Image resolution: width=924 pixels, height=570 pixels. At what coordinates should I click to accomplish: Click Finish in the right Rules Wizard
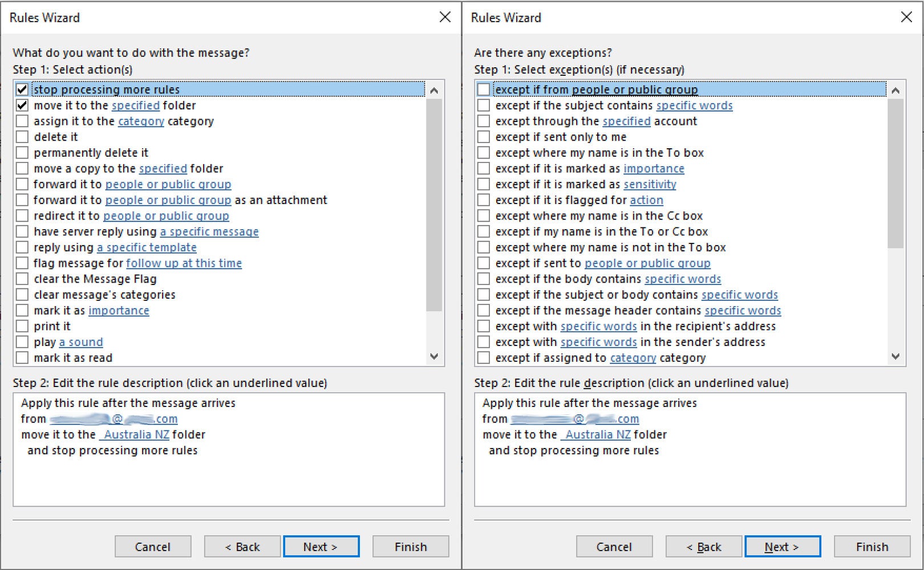click(x=872, y=547)
